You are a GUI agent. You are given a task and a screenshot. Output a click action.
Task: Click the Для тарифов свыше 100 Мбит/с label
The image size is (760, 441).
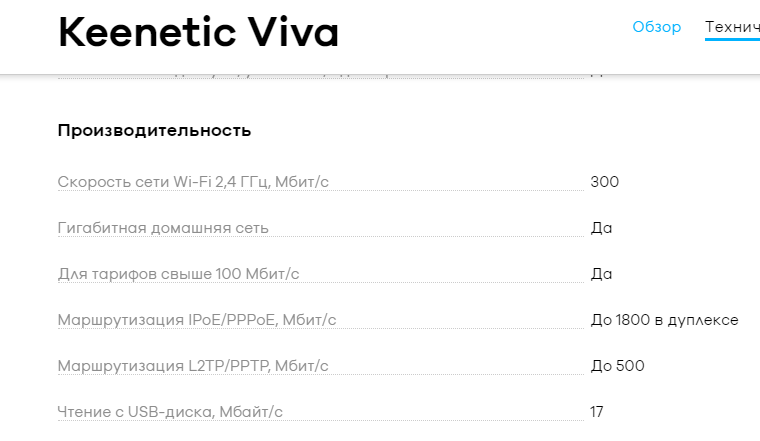(178, 274)
